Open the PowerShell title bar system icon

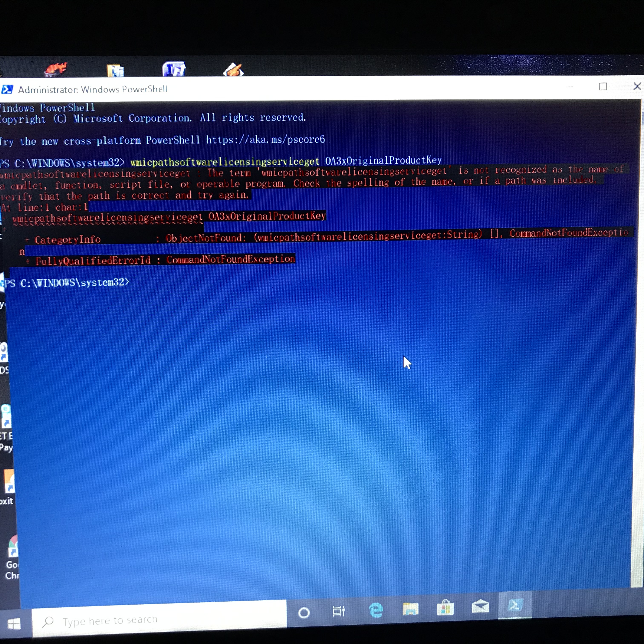[7, 89]
